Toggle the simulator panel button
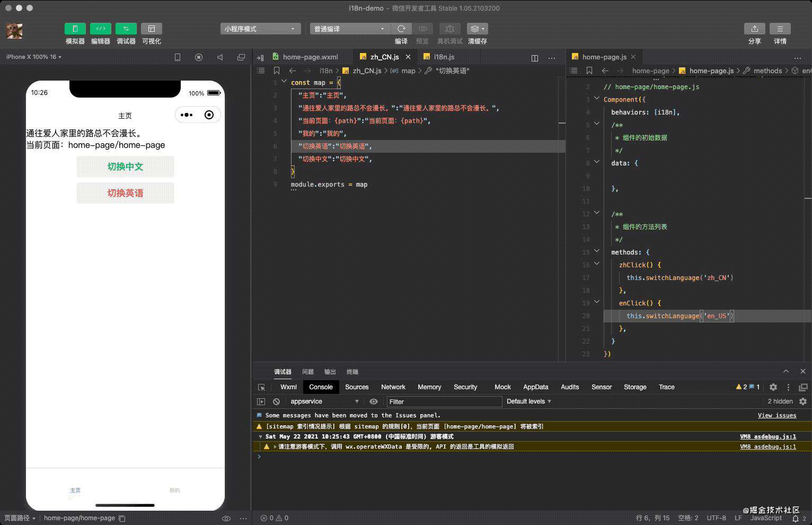812x525 pixels. (75, 29)
